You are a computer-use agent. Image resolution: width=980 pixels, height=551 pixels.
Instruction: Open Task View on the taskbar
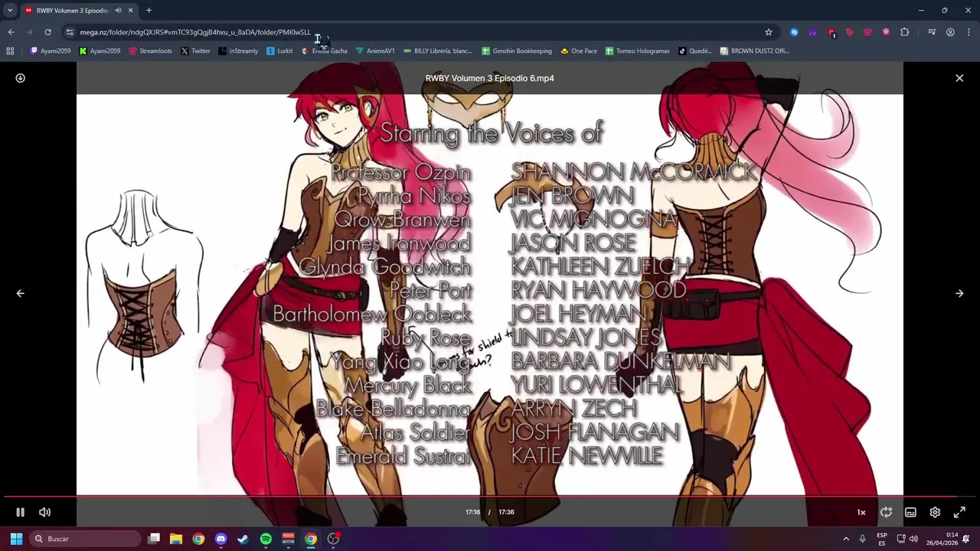click(154, 539)
